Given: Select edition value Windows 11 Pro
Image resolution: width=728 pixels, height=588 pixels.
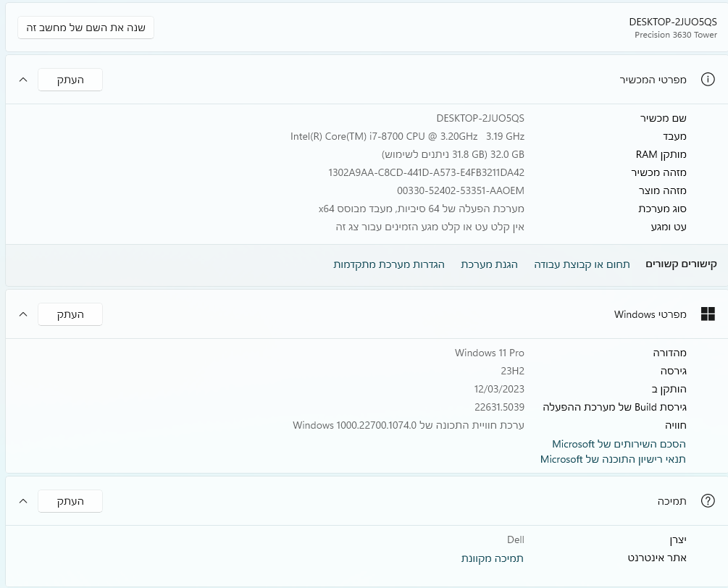Looking at the screenshot, I should pyautogui.click(x=490, y=353).
